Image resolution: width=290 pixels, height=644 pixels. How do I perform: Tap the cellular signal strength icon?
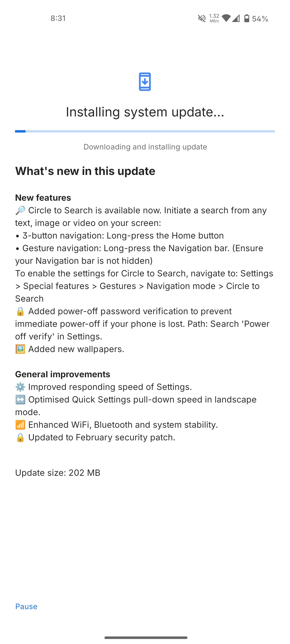coord(236,18)
